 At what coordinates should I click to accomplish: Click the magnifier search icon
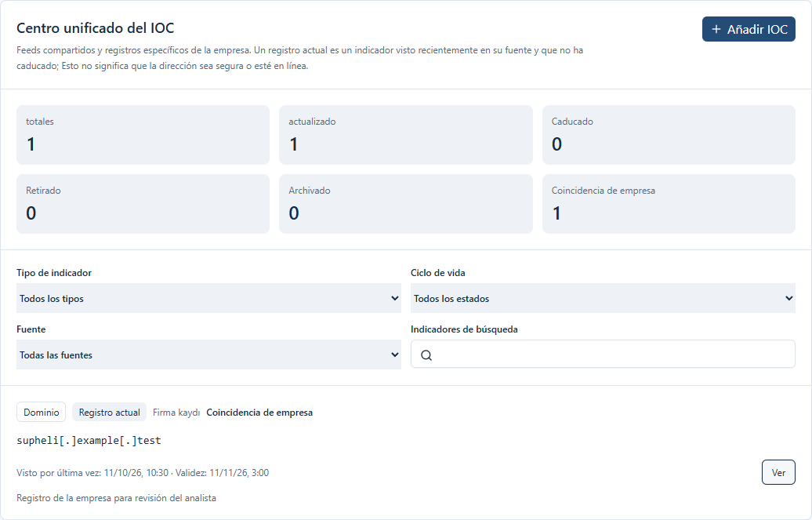pos(426,355)
